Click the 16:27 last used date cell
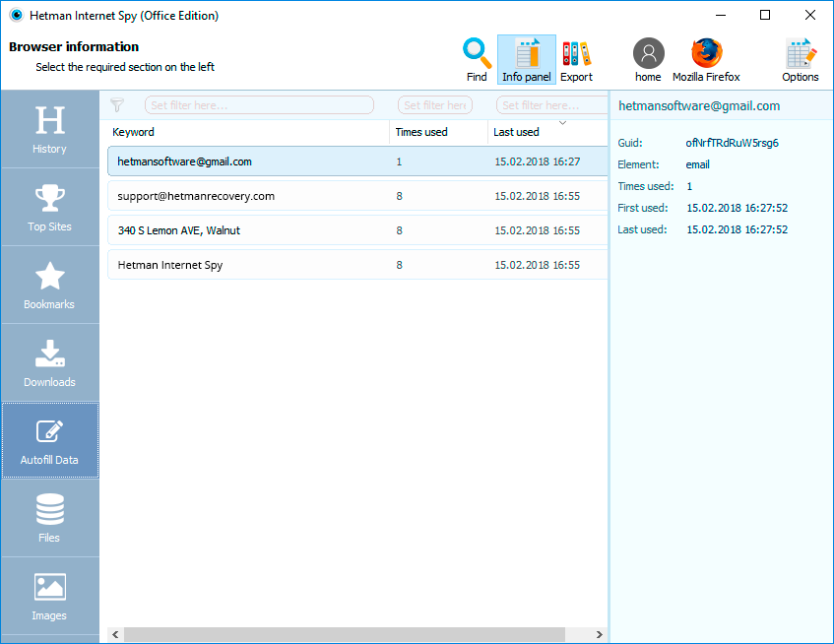The width and height of the screenshot is (834, 644). click(x=538, y=161)
